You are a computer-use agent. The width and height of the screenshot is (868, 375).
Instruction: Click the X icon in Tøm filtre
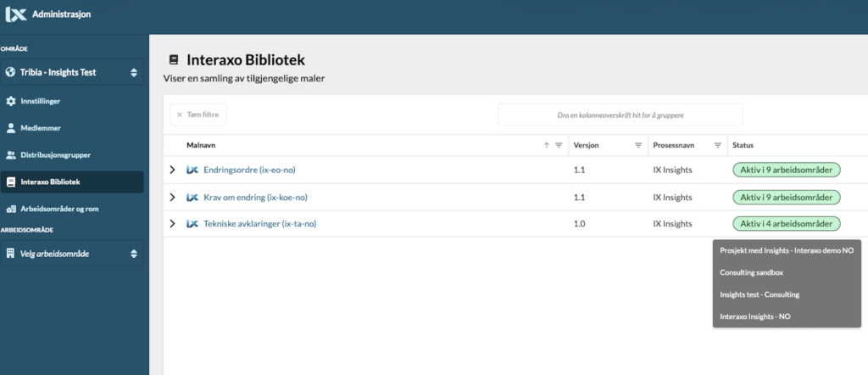pyautogui.click(x=180, y=115)
